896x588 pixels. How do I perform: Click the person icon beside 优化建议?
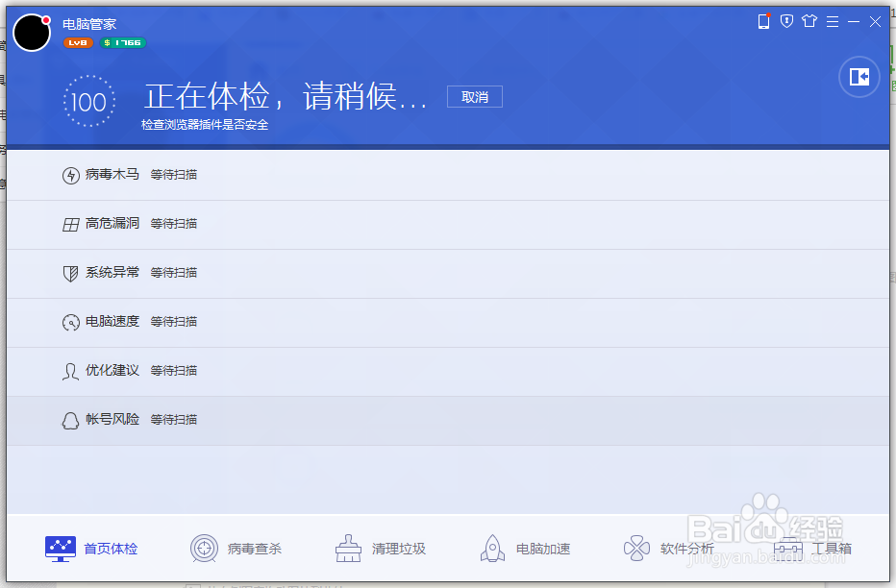[x=70, y=371]
